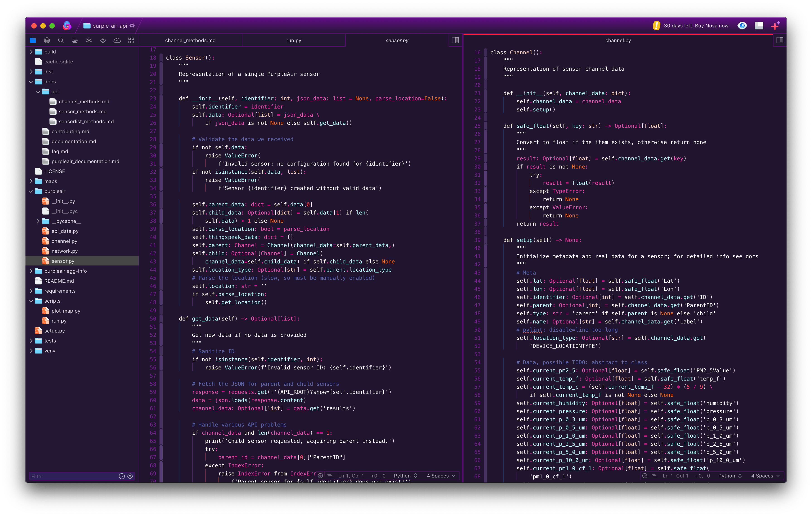Click the pink sparkle new tab icon

click(775, 26)
